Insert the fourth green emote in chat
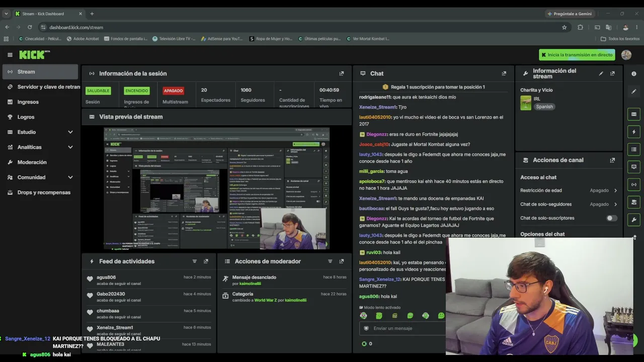Screen dimensions: 644x362 point(410,316)
